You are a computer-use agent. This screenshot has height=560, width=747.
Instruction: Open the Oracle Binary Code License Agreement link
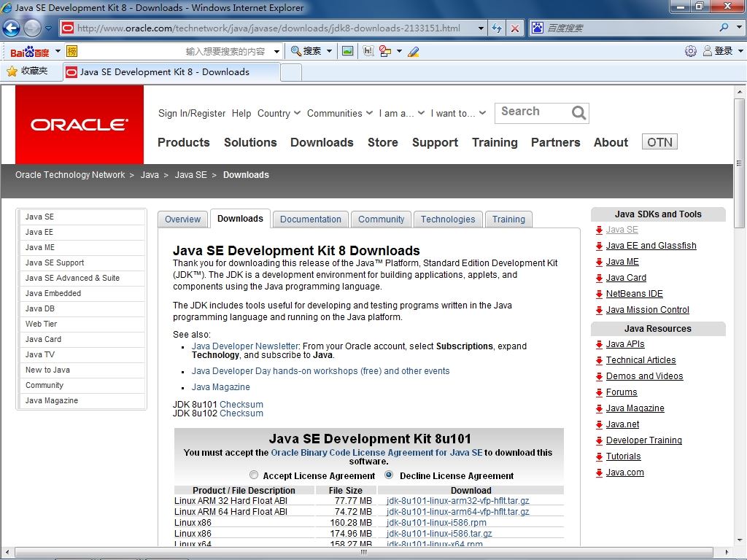click(x=376, y=452)
